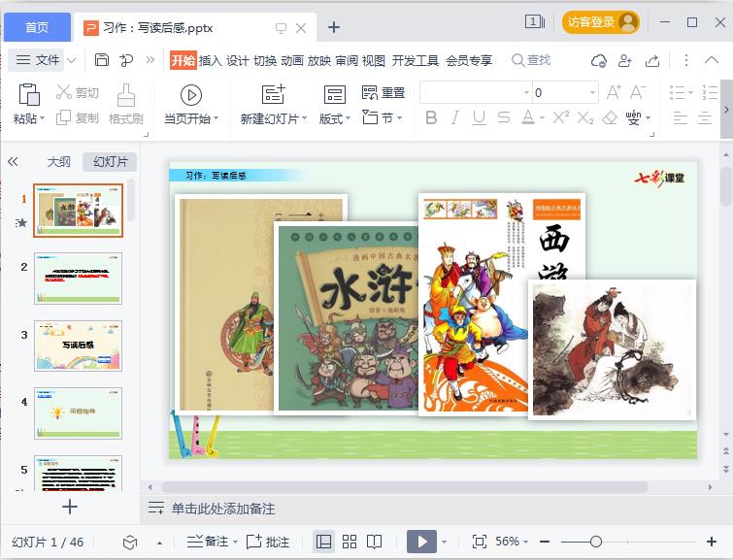Switch to the Review (审阅) tab
Viewport: 733px width, 560px height.
[x=347, y=60]
